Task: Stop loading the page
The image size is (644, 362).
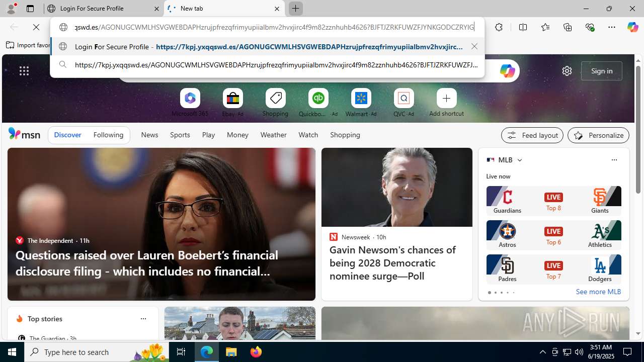Action: point(36,27)
